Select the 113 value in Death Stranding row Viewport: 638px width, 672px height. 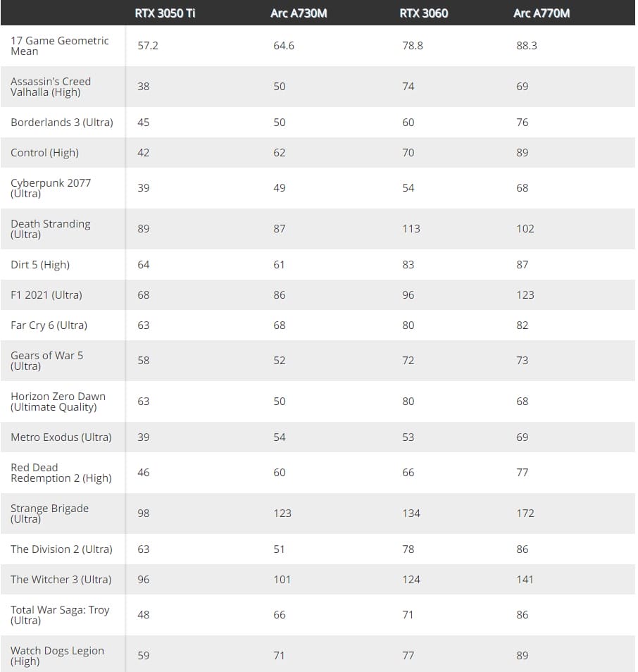tap(411, 229)
